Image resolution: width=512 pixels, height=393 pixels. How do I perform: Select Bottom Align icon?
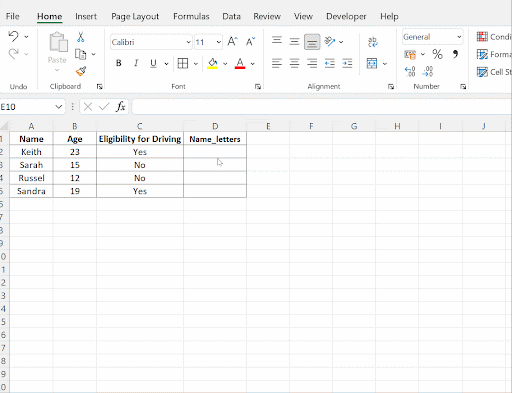(x=312, y=42)
